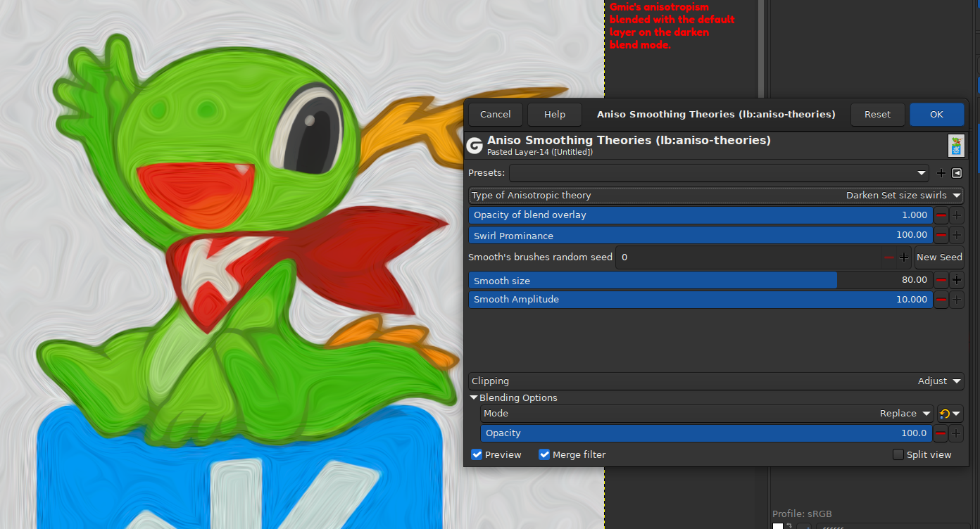Click the Smooth size slider

tap(701, 280)
